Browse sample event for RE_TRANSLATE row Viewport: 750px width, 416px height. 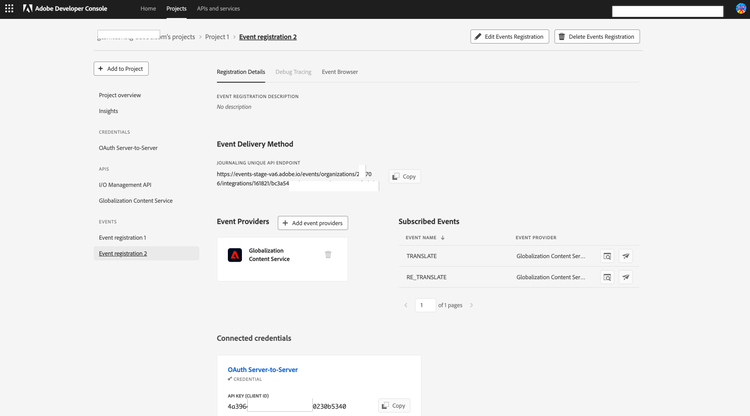[607, 277]
